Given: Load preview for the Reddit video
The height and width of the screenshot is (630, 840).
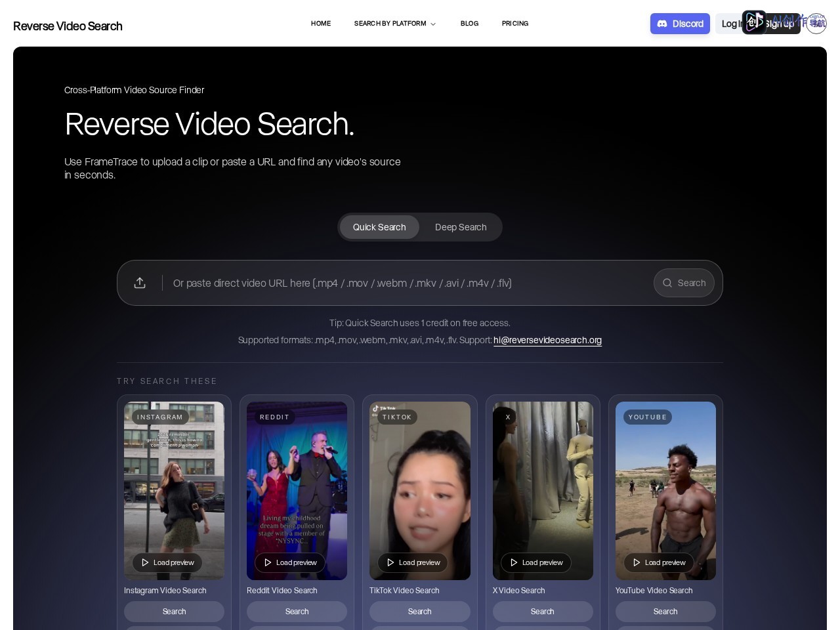Looking at the screenshot, I should pos(290,562).
